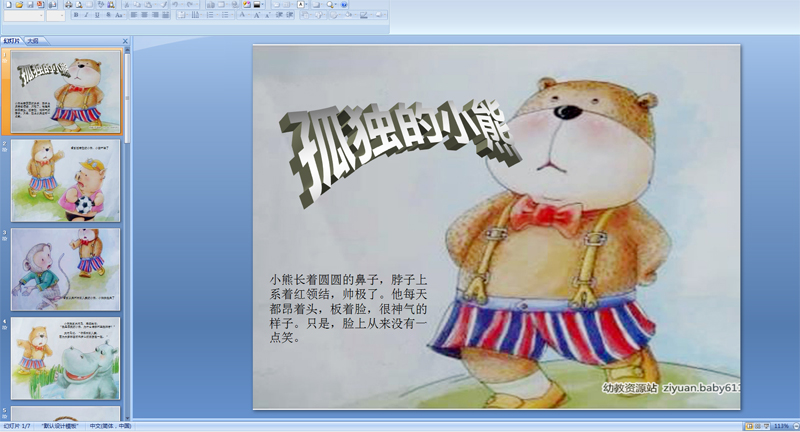Click the text box A icon
800x432 pixels.
pos(301,5)
